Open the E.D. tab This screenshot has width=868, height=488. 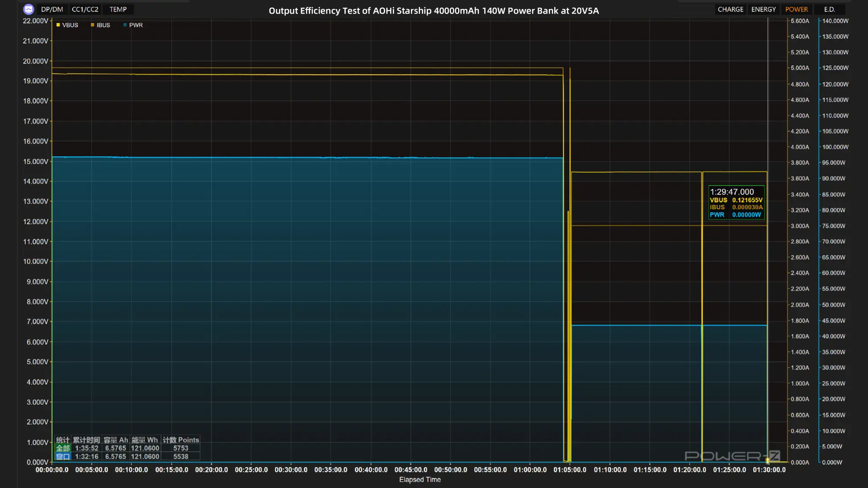coord(829,9)
